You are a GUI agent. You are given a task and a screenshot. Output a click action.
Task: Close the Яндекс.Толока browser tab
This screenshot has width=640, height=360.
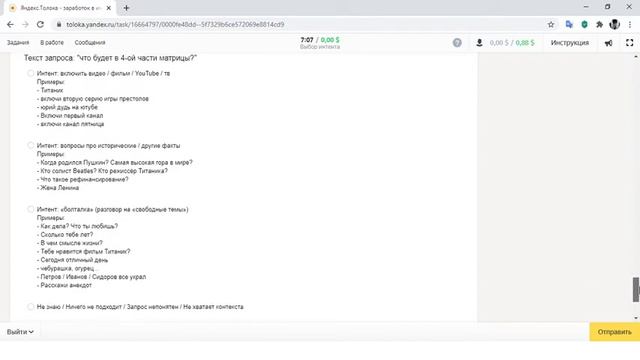(109, 8)
